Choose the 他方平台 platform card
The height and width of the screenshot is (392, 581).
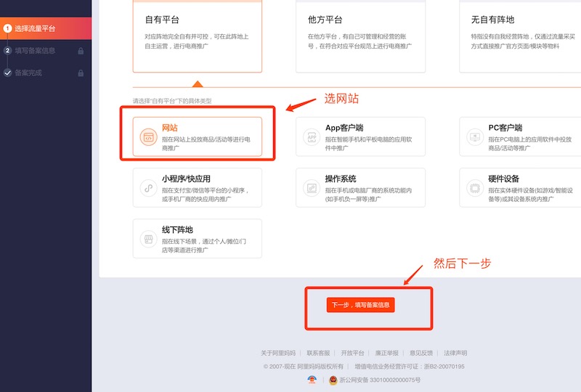click(360, 35)
